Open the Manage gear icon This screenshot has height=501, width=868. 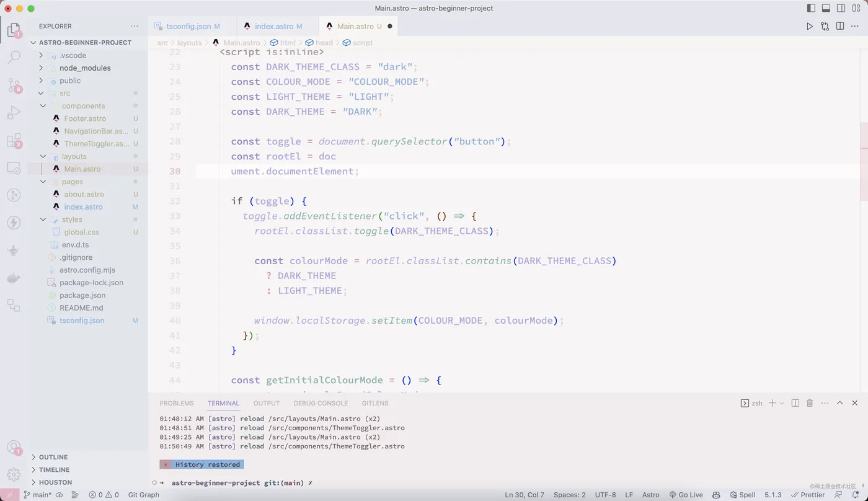click(x=13, y=476)
